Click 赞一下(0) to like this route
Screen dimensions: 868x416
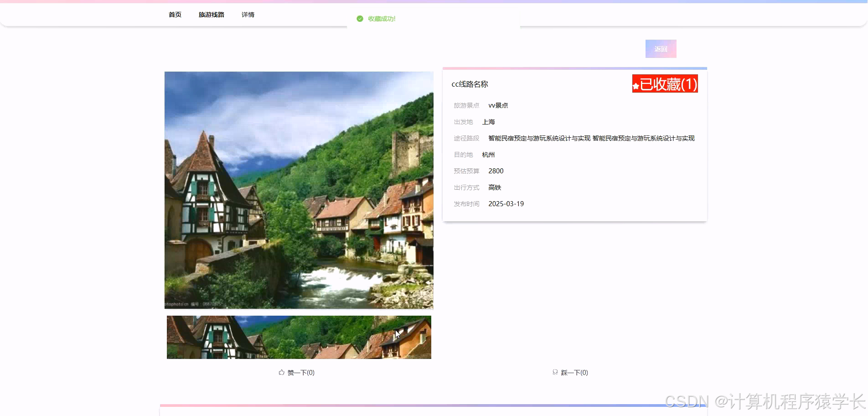click(x=300, y=372)
